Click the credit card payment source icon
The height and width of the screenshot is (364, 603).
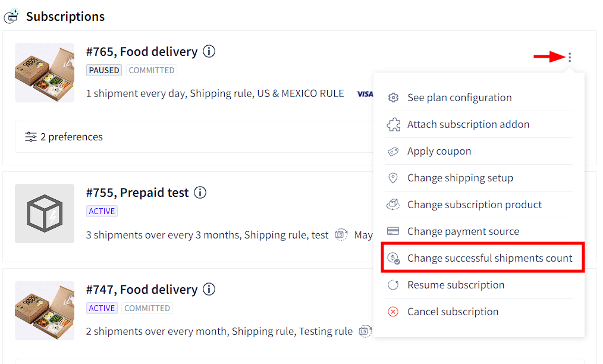click(393, 231)
